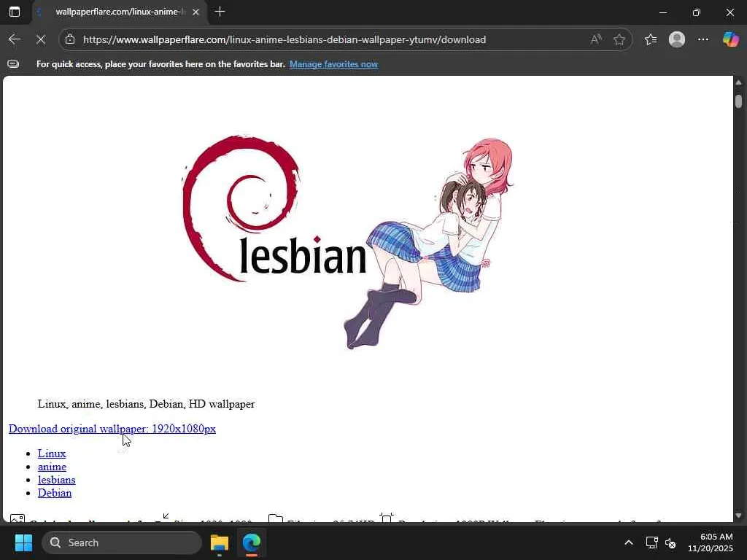
Task: Minimize the Edge window
Action: pos(662,12)
